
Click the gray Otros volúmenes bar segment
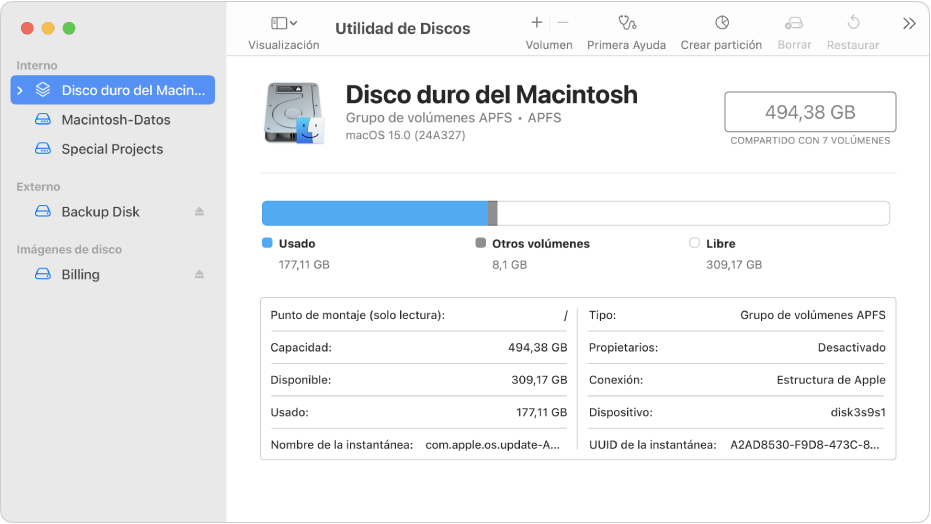click(493, 213)
